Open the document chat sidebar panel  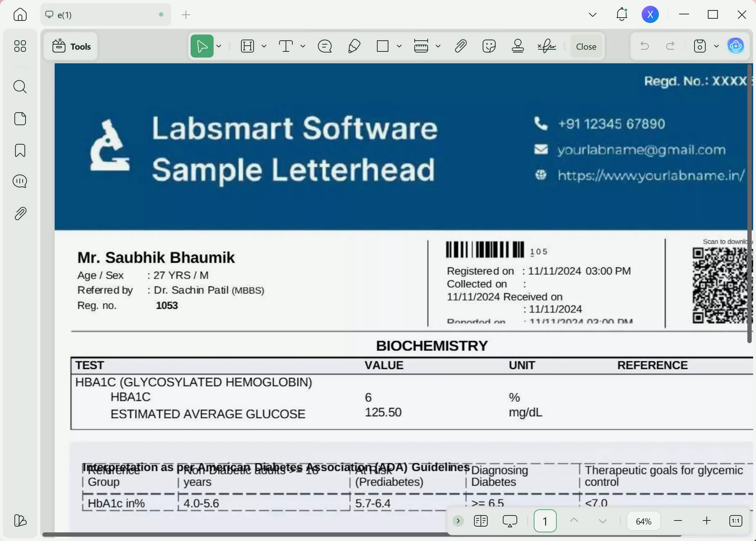tap(20, 181)
